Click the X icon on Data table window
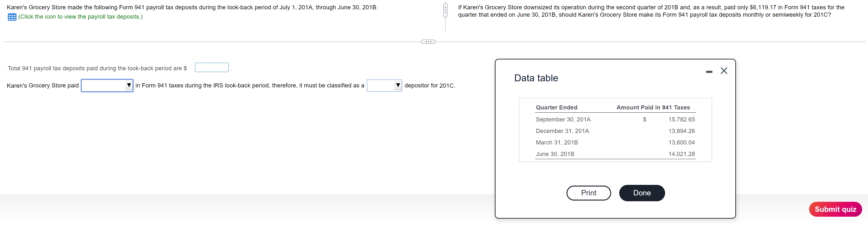868x226 pixels. point(724,71)
